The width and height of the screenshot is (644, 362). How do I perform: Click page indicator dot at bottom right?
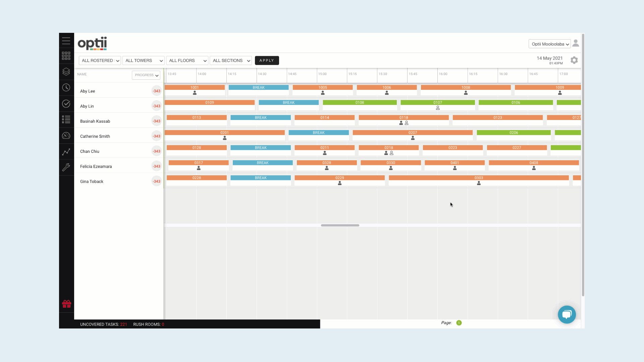tap(459, 322)
